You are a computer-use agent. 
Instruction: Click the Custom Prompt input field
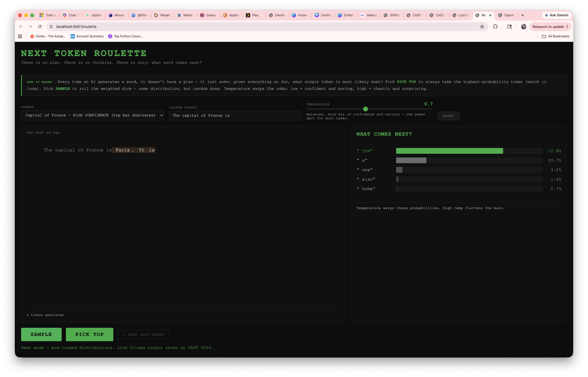[235, 116]
